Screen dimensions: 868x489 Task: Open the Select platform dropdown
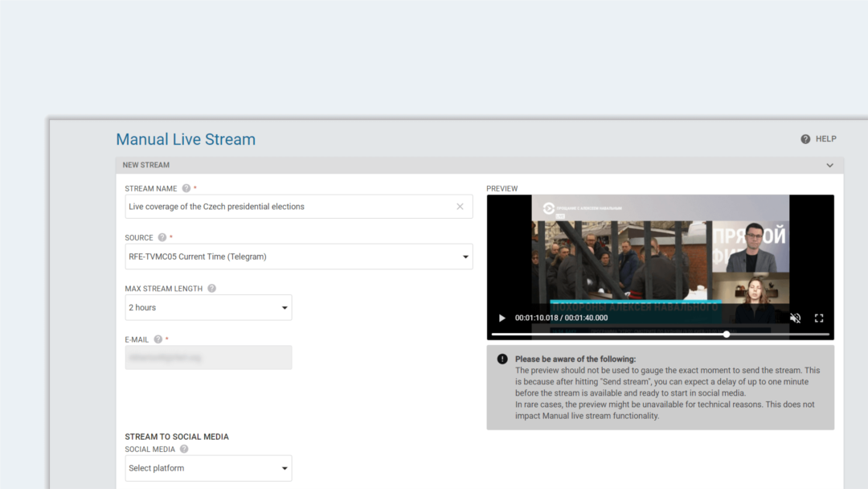click(x=208, y=468)
